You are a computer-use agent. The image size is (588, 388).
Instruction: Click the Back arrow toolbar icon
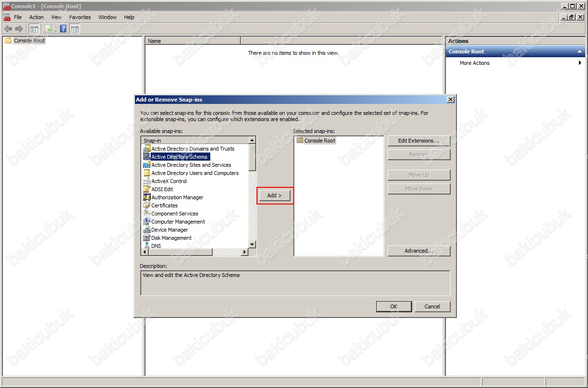coord(8,29)
